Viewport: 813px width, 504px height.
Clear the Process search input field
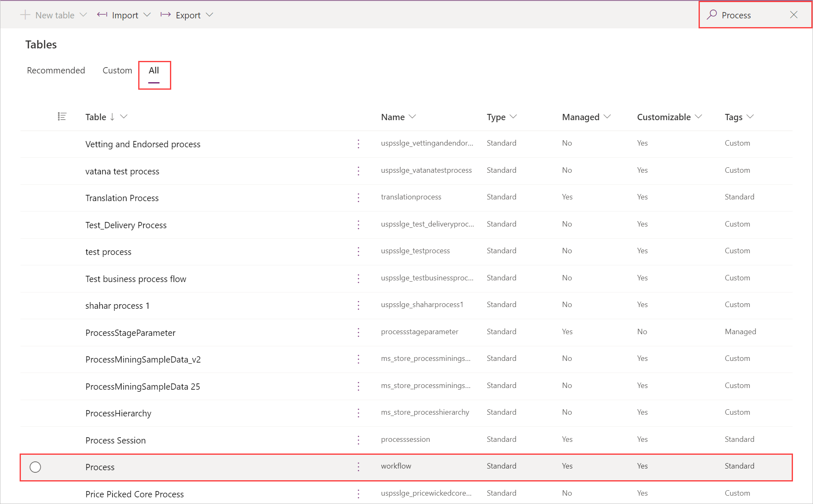797,15
